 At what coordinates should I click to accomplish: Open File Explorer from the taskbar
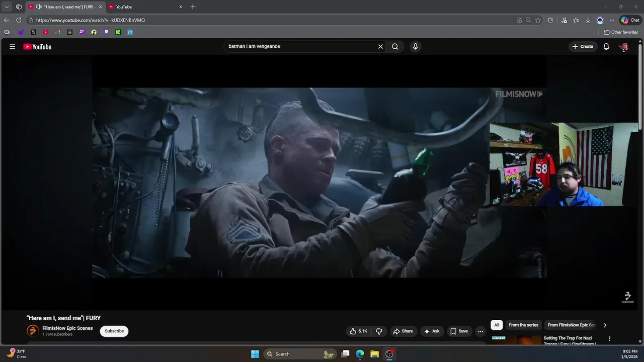pyautogui.click(x=374, y=354)
